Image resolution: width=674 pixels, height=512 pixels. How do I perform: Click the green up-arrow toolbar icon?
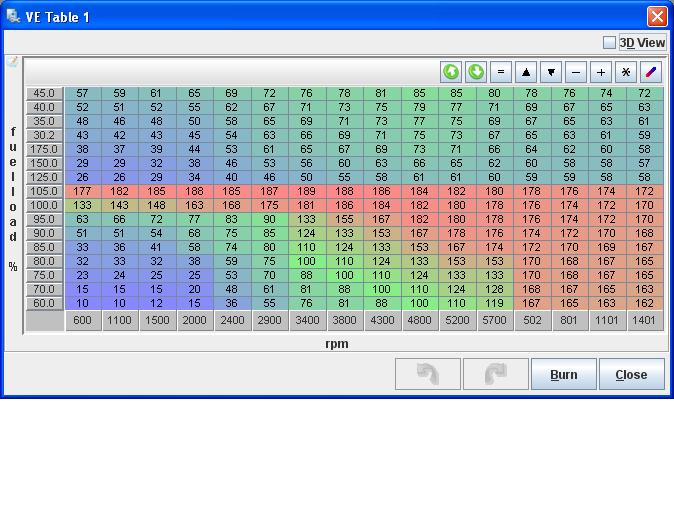[451, 72]
